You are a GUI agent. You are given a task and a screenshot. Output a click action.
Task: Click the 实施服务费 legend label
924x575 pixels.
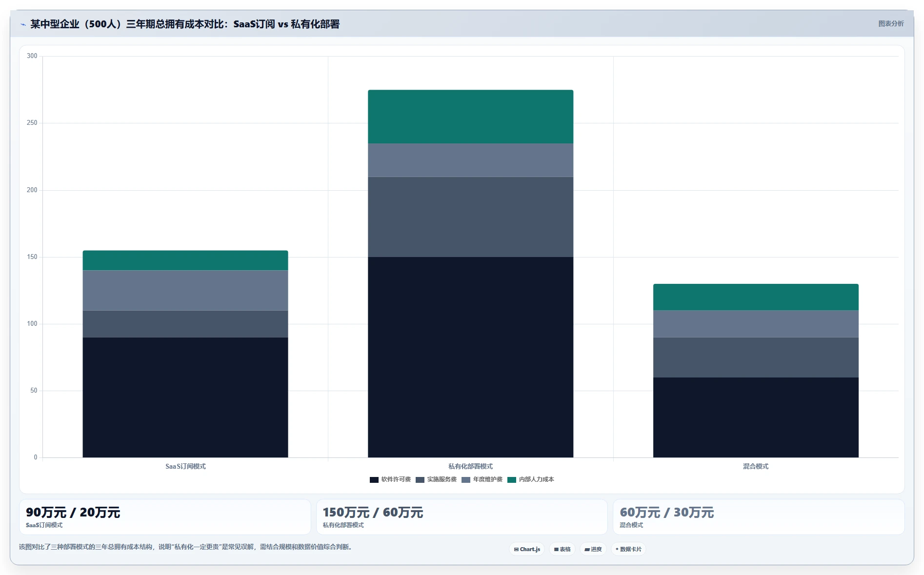442,479
